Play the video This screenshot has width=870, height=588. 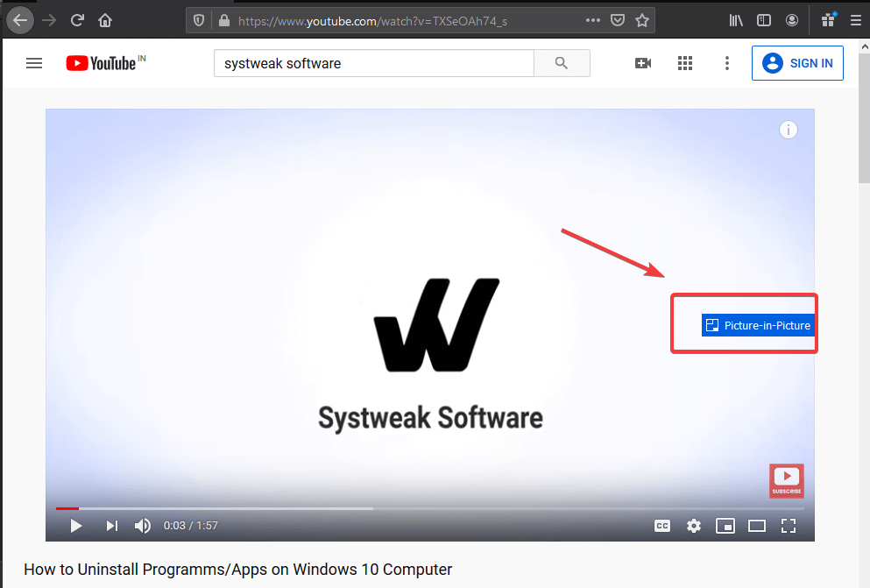76,525
